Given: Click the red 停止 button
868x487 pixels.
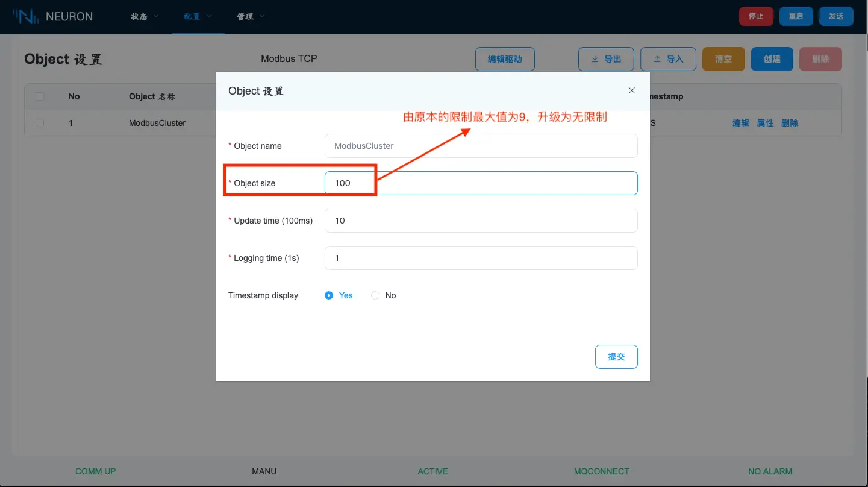Looking at the screenshot, I should (x=756, y=16).
